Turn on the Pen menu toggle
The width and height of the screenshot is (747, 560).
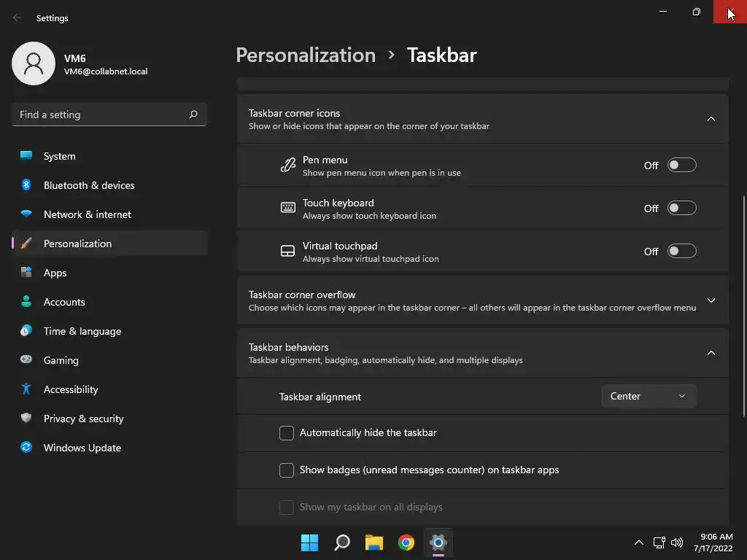point(681,166)
